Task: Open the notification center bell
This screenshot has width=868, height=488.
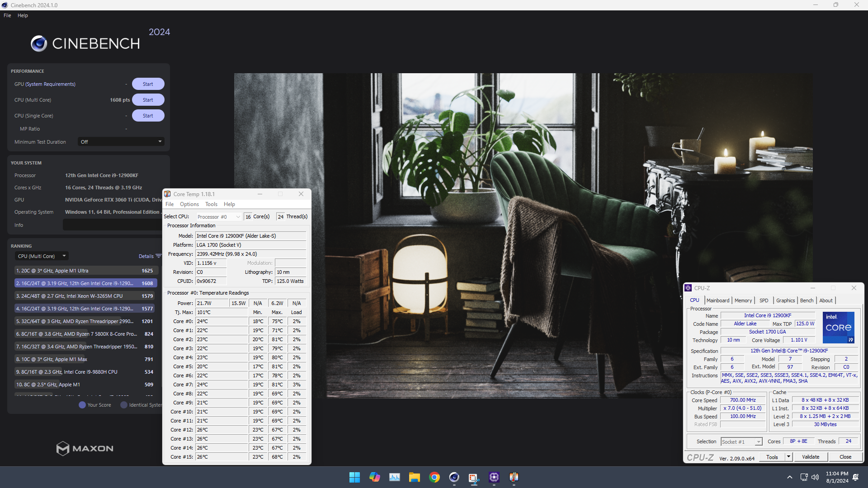Action: click(x=856, y=477)
